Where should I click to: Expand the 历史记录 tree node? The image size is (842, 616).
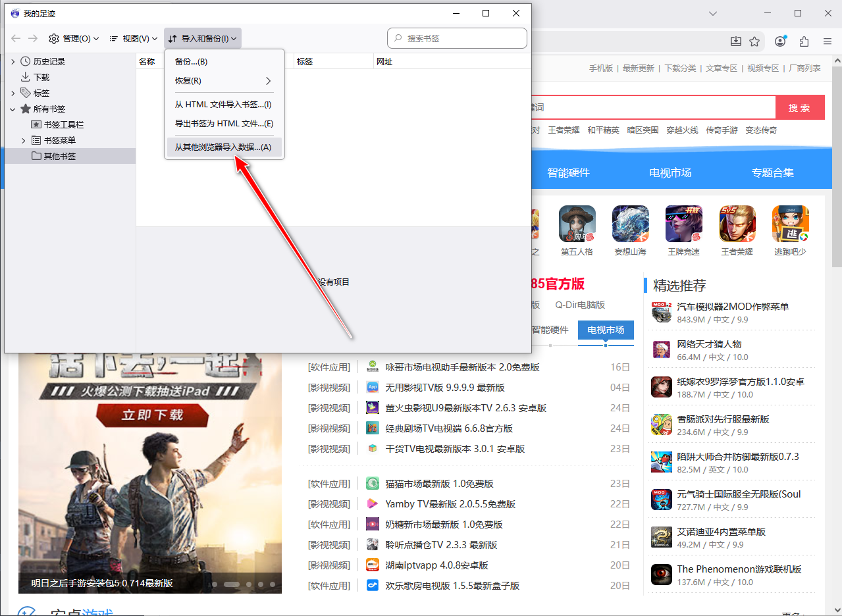13,61
